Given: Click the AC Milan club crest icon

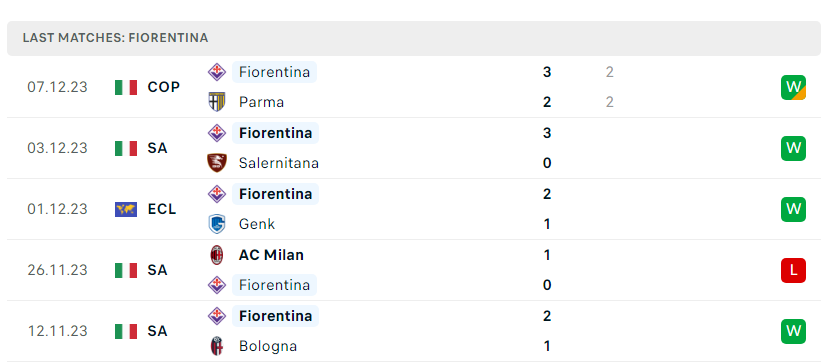Looking at the screenshot, I should point(216,255).
